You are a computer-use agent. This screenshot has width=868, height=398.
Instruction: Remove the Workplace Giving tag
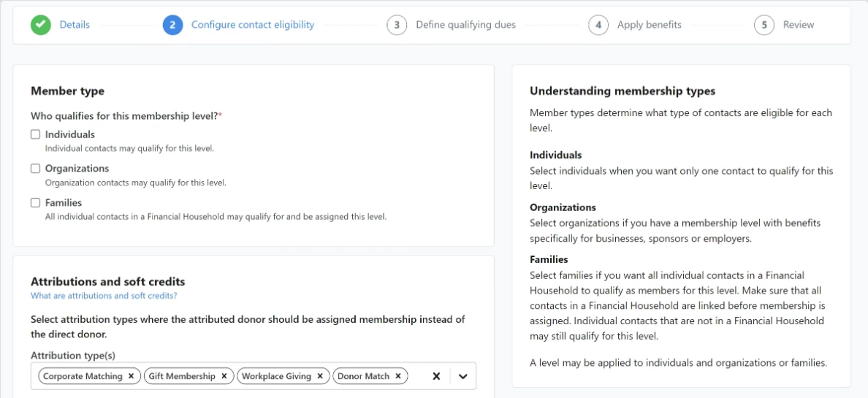click(320, 376)
